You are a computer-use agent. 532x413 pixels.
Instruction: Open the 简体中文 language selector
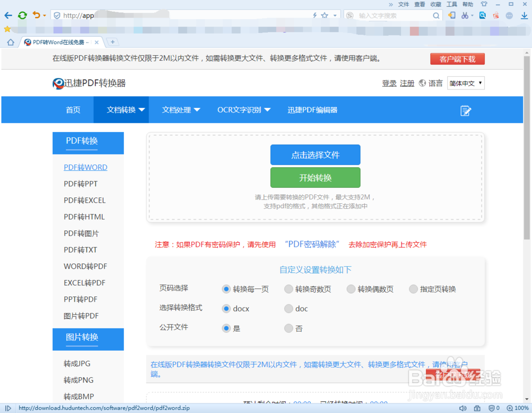(x=465, y=83)
